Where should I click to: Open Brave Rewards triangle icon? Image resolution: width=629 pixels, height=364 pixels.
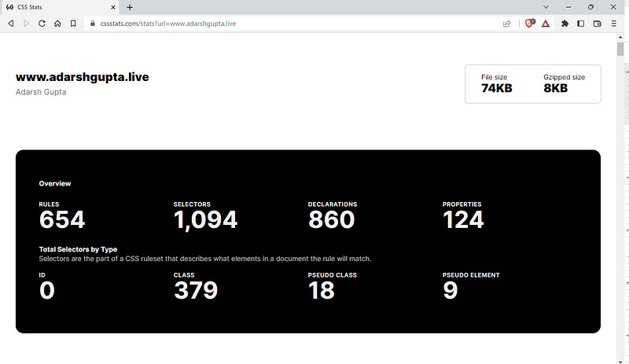tap(546, 24)
